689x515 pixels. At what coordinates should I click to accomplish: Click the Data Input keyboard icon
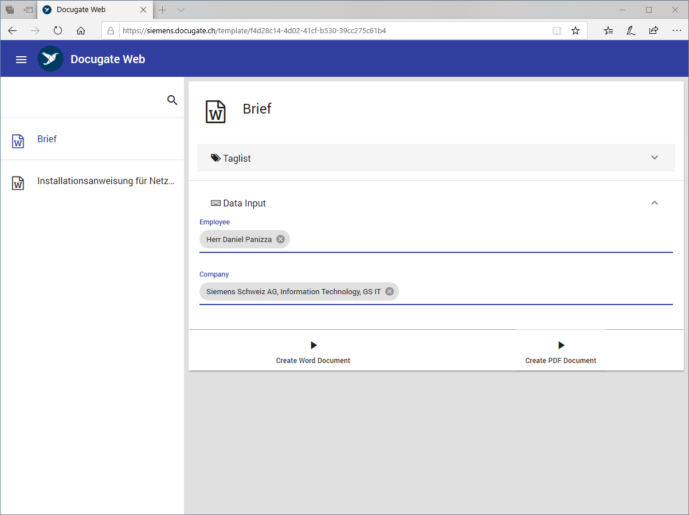(216, 203)
